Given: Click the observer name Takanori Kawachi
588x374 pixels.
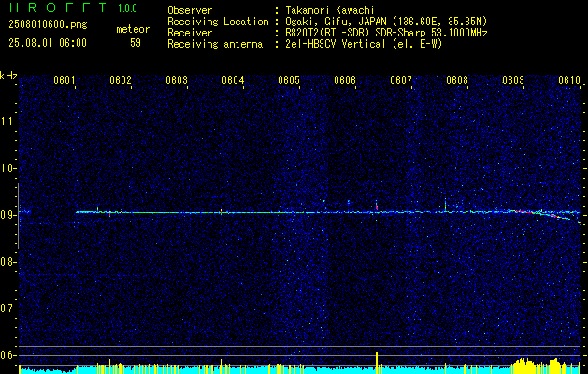Looking at the screenshot, I should pyautogui.click(x=329, y=10).
